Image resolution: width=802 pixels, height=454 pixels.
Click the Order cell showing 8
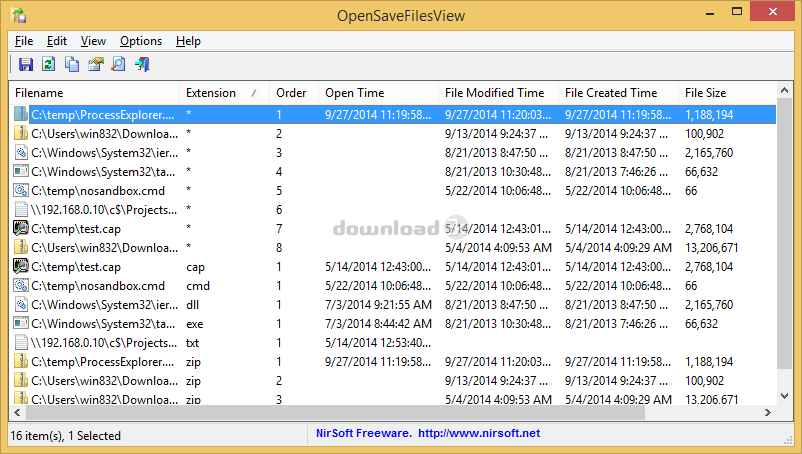[279, 248]
